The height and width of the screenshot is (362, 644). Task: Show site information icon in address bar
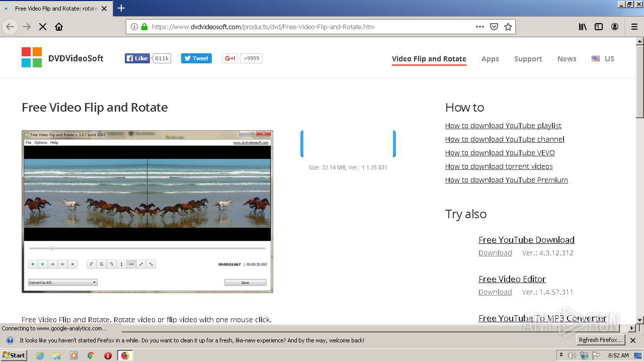click(x=134, y=27)
